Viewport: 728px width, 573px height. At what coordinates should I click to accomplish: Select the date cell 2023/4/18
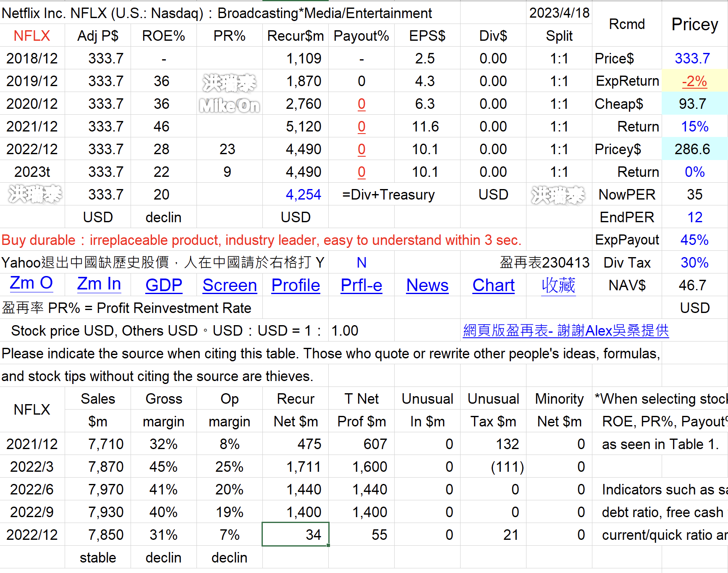tap(559, 13)
